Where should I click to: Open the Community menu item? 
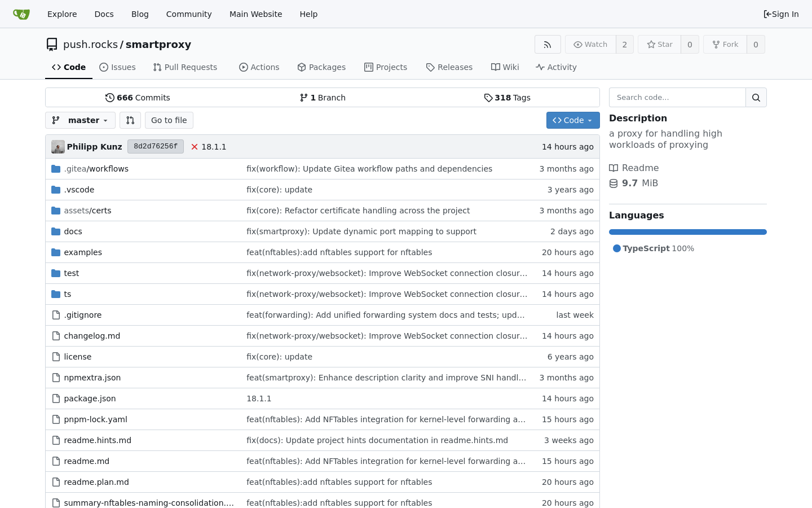189,14
